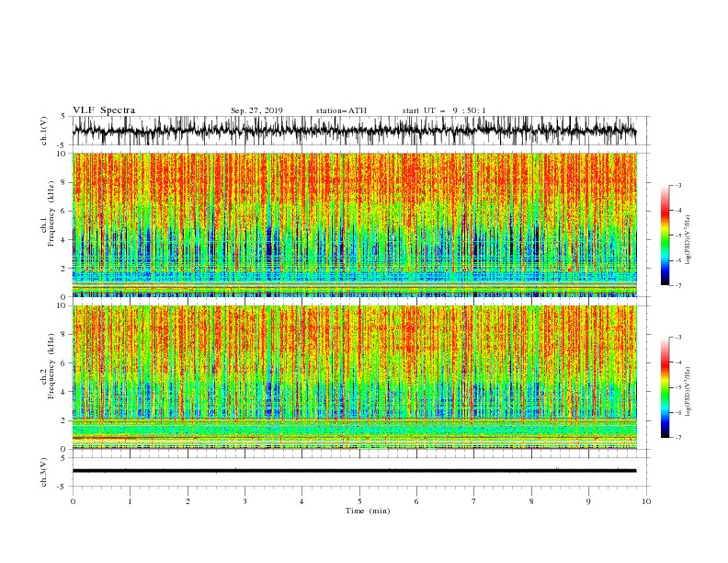Click the 'Time (min)' axis label

point(368,511)
